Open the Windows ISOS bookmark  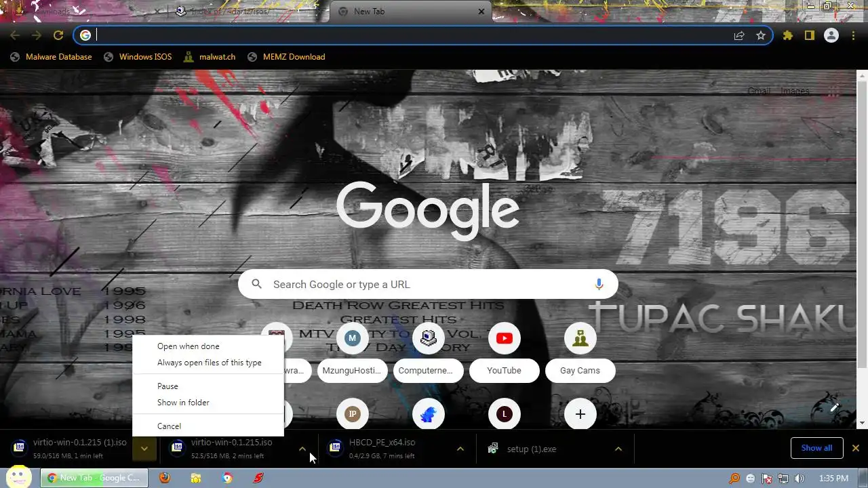coord(138,57)
